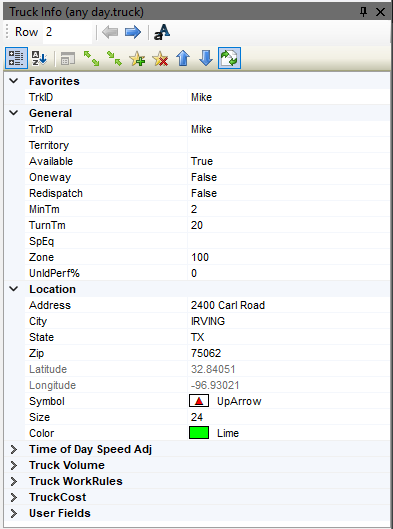Image resolution: width=393 pixels, height=529 pixels.
Task: Expand the Truck WorkRules category
Action: pyautogui.click(x=14, y=481)
